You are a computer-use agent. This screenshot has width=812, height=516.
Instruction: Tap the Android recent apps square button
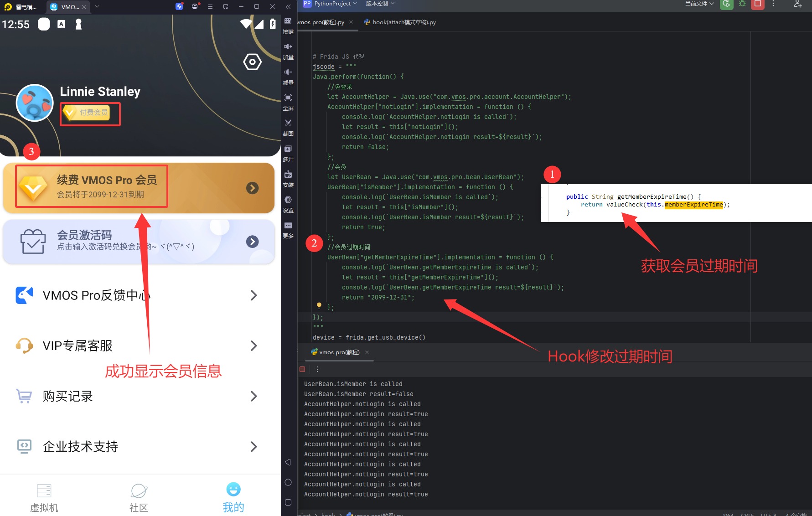(x=288, y=502)
